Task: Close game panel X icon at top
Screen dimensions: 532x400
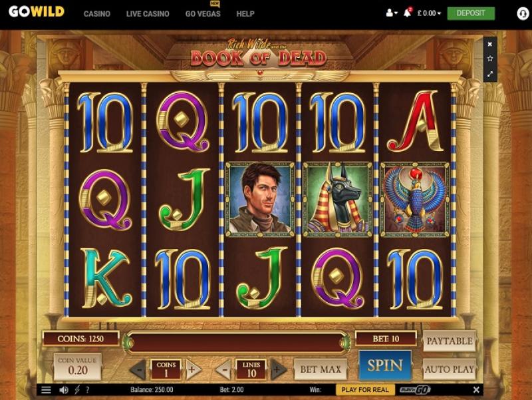Action: [x=490, y=44]
